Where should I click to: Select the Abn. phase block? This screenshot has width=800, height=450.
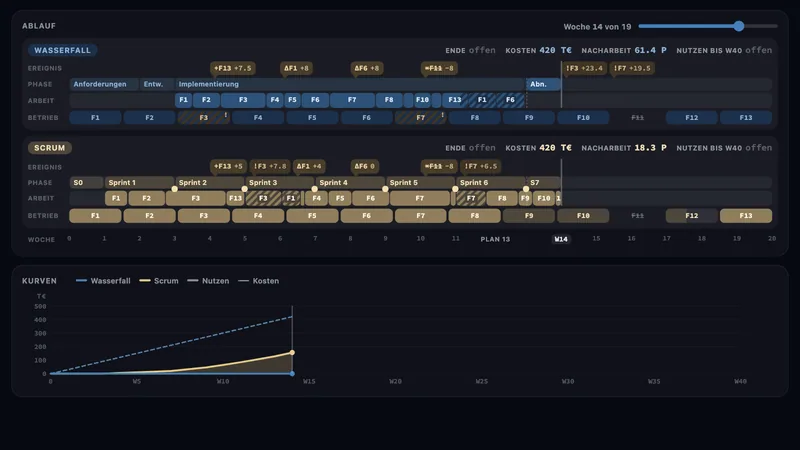pos(543,84)
